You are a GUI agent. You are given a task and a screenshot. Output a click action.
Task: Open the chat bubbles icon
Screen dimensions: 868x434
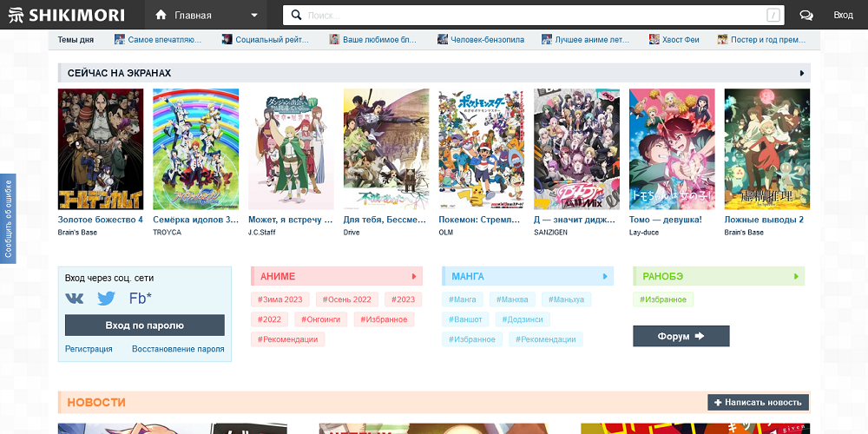click(x=806, y=15)
